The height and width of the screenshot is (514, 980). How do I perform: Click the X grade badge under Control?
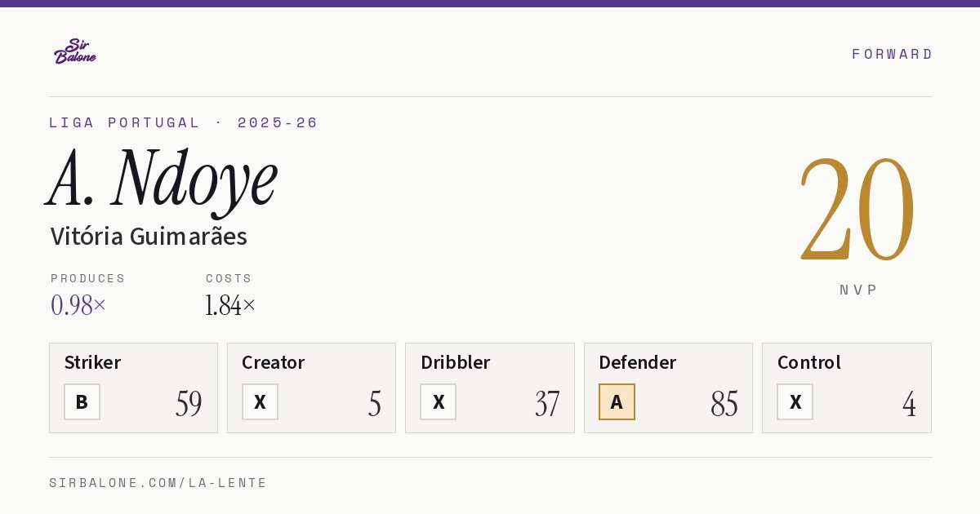point(795,401)
